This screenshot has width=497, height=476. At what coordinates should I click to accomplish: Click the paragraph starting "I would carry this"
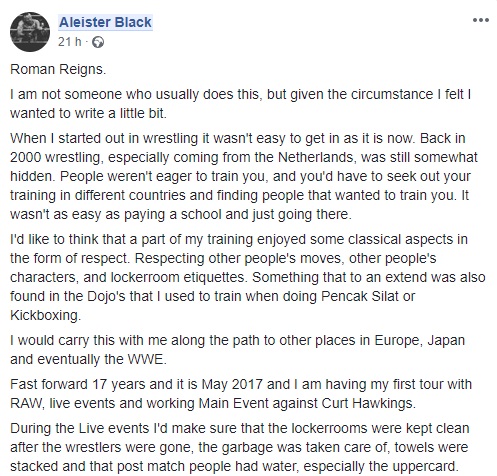(237, 350)
